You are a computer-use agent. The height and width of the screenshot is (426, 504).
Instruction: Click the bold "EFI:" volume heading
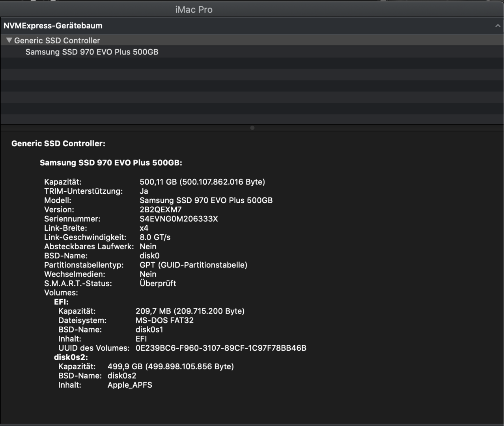click(x=61, y=302)
